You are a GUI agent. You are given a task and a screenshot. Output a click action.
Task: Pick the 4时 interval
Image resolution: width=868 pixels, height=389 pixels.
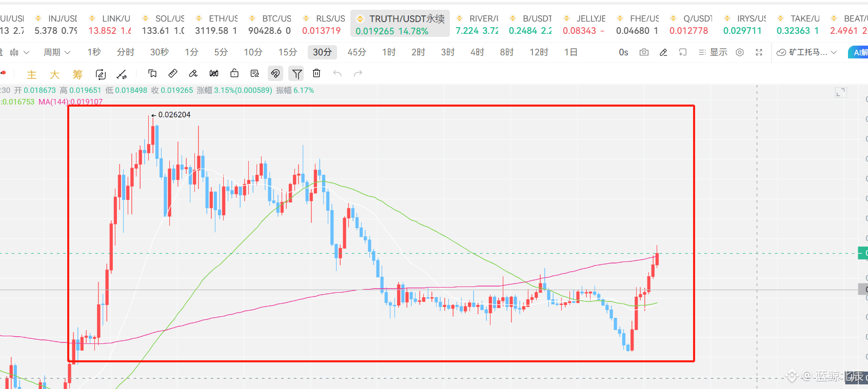[477, 52]
